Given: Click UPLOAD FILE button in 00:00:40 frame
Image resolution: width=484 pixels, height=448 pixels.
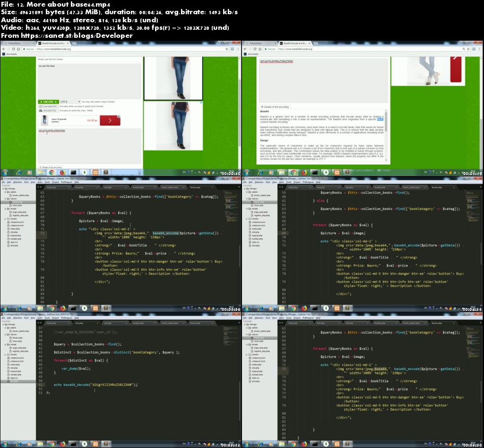Looking at the screenshot, I should (x=48, y=111).
